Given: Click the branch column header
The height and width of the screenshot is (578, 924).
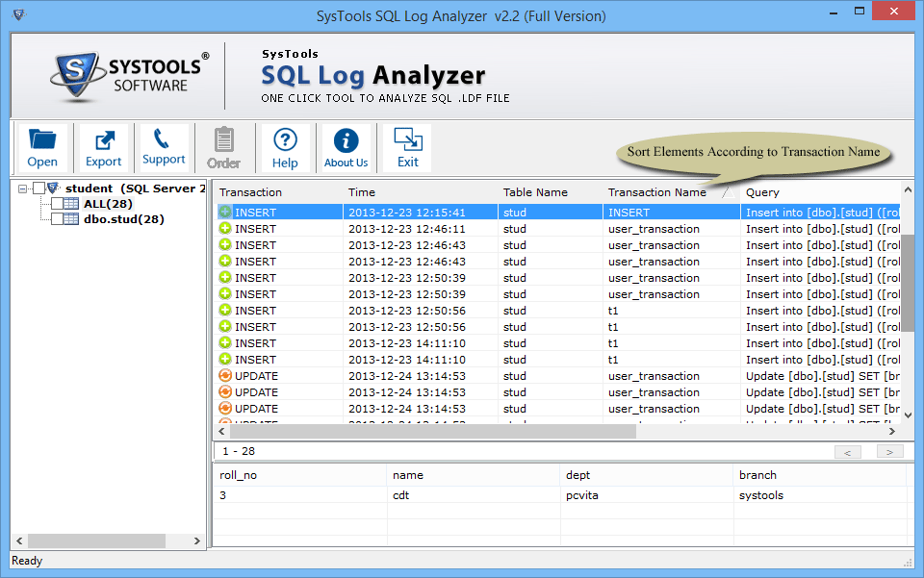Looking at the screenshot, I should point(820,475).
